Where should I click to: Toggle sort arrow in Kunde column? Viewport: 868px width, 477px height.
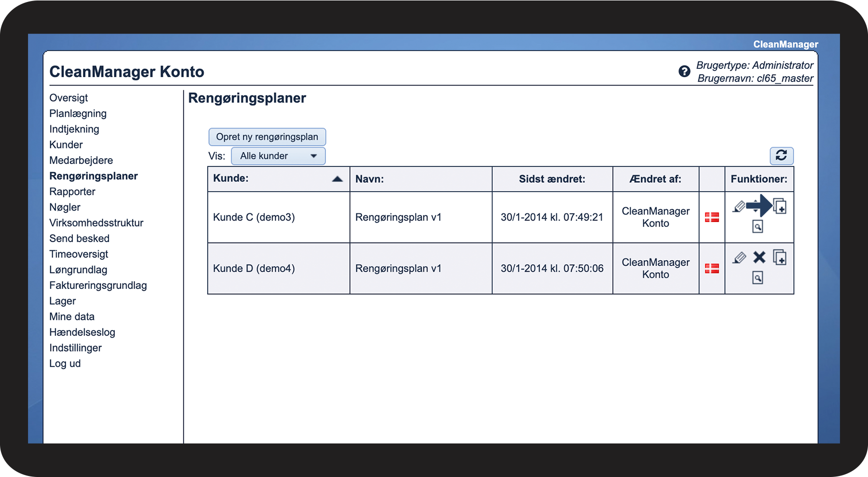pos(337,179)
